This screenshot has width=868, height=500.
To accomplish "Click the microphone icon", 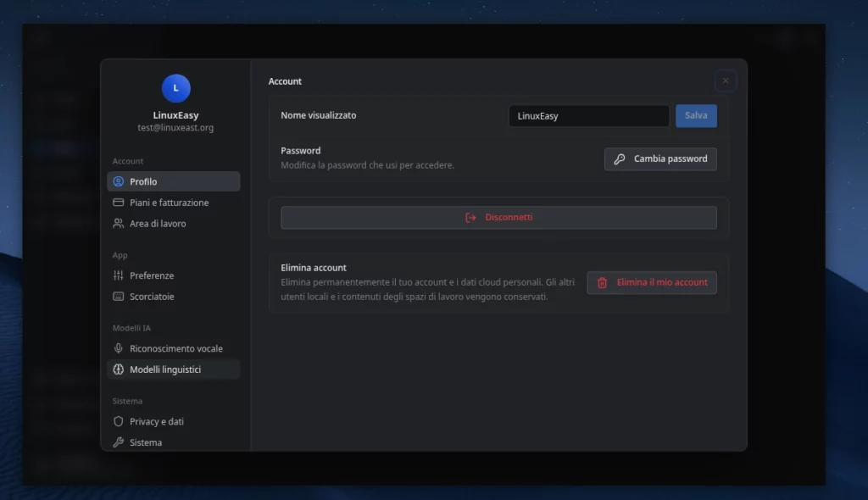I will (119, 349).
